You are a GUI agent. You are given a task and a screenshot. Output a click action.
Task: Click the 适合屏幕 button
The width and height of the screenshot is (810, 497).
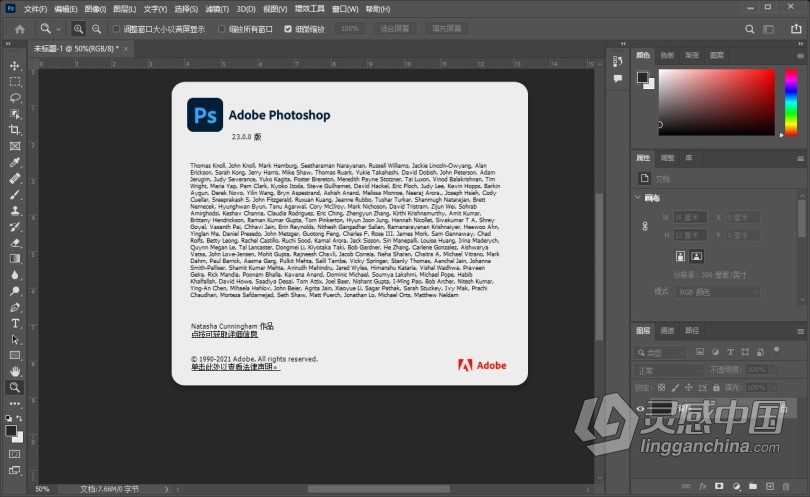tap(395, 29)
